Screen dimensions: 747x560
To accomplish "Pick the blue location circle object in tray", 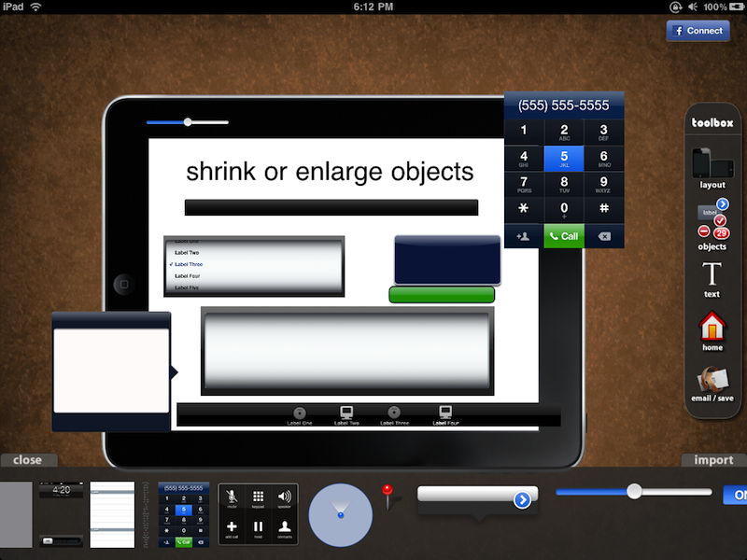I will [x=340, y=515].
